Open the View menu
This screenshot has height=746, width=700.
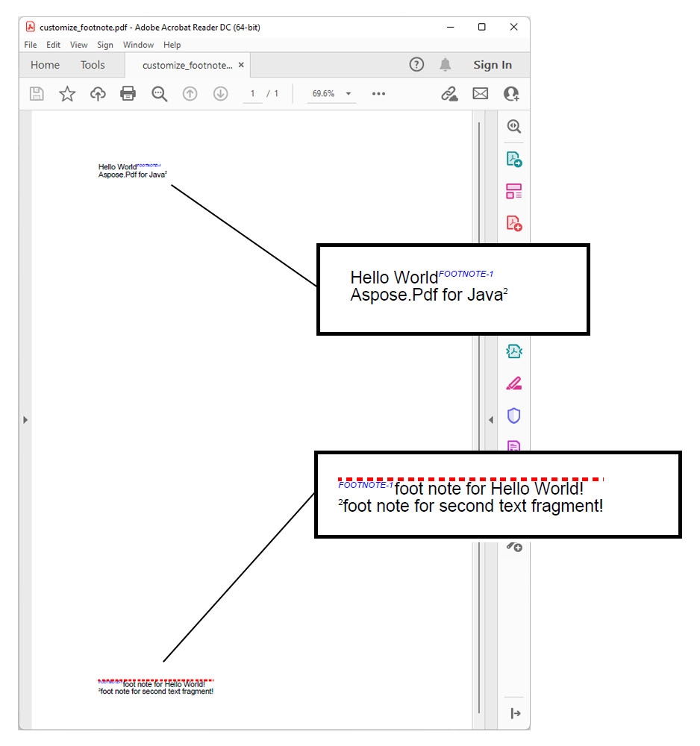click(x=78, y=45)
